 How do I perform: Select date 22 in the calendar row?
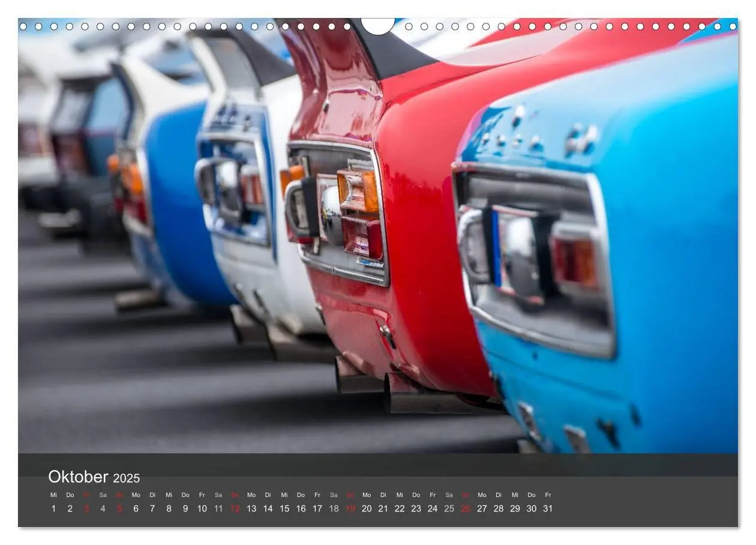400,508
